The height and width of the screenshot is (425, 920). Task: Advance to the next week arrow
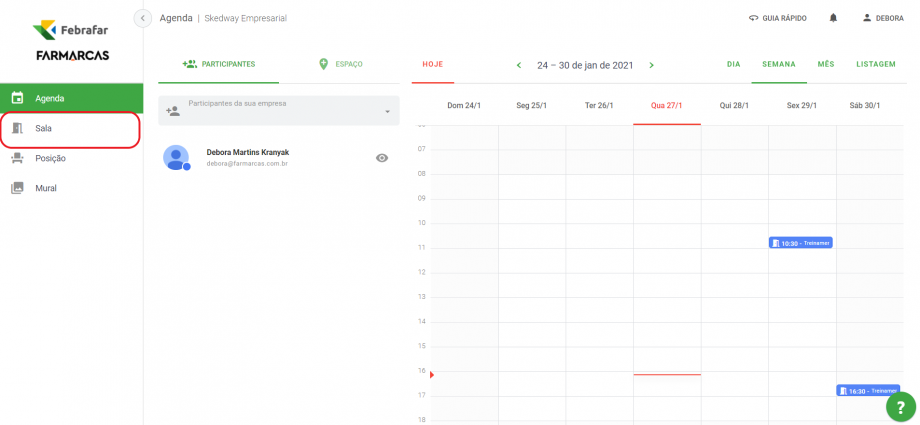coord(652,65)
